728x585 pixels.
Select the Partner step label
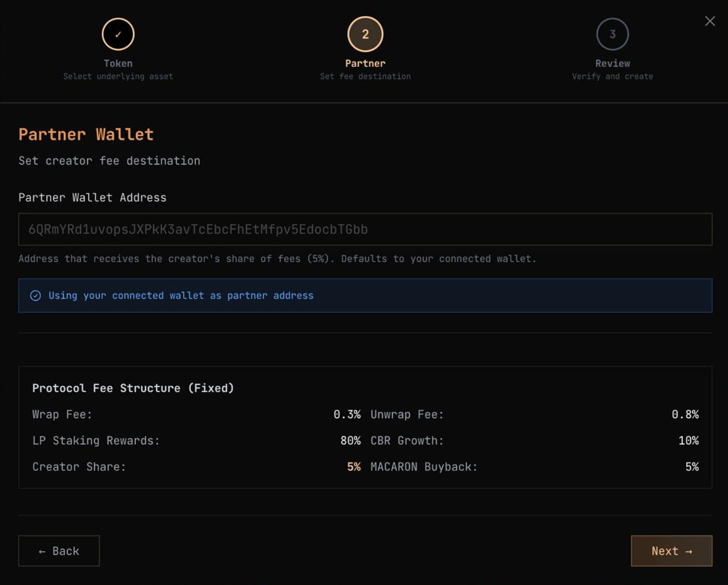point(365,63)
